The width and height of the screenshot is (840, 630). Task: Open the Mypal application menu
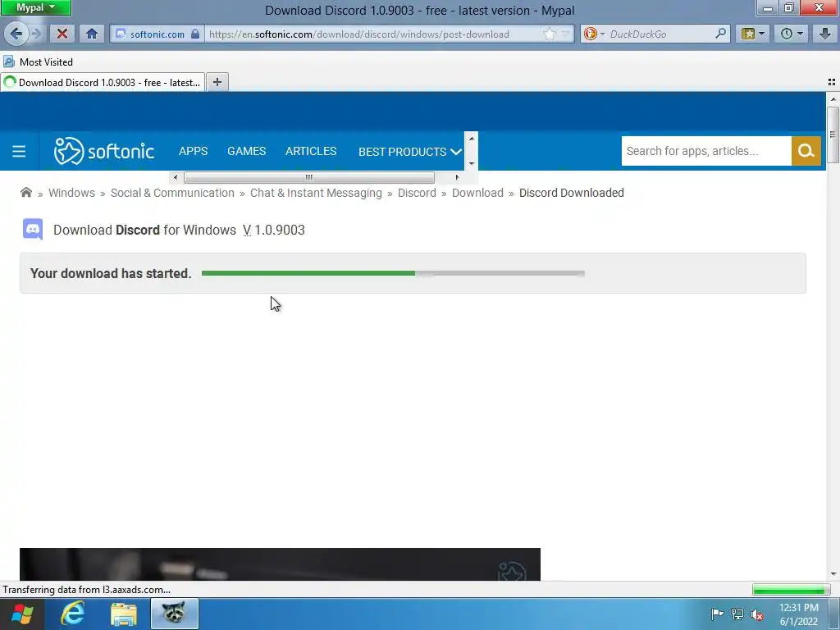tap(36, 7)
